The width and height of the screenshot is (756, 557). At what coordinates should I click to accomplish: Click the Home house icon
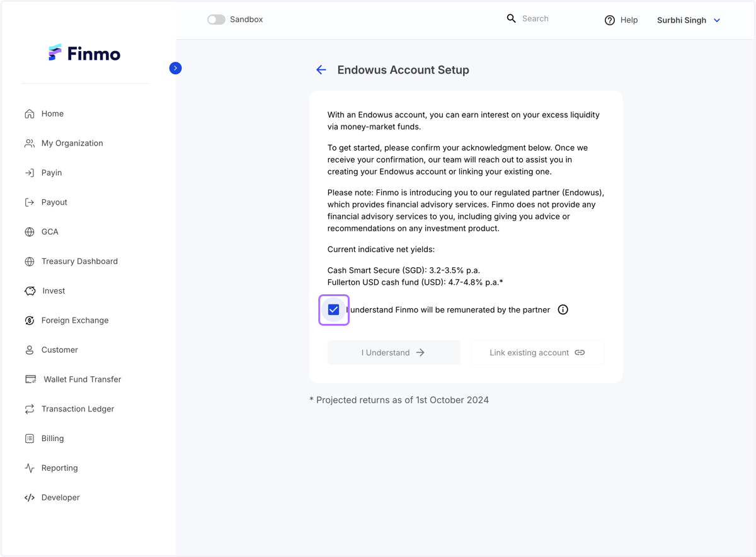[30, 114]
